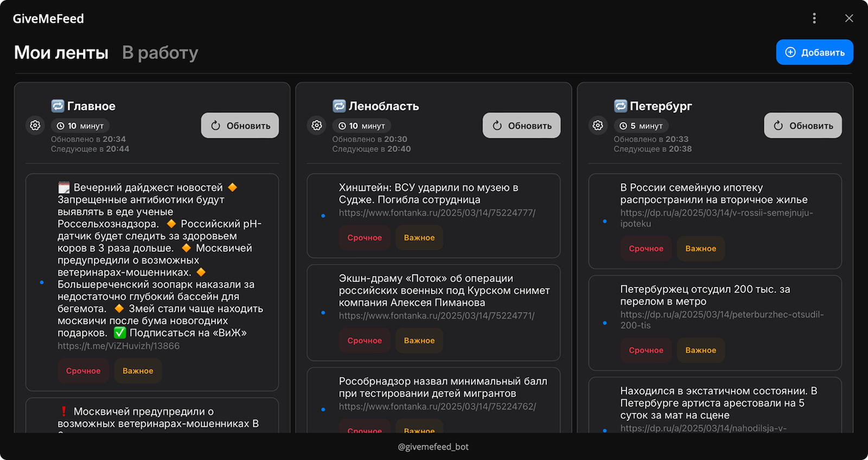The image size is (868, 460).
Task: Tag Петербуржец отсудил item as Важное
Action: point(701,350)
